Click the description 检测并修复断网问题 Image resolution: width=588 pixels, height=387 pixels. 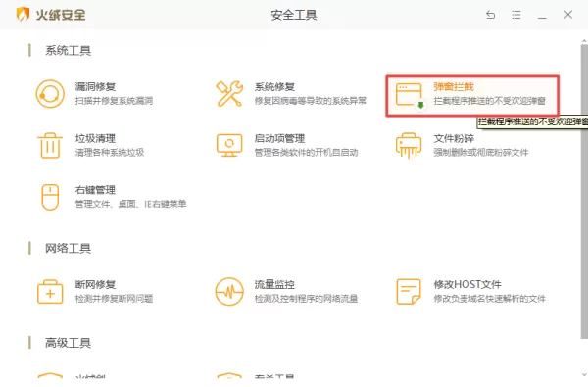114,299
